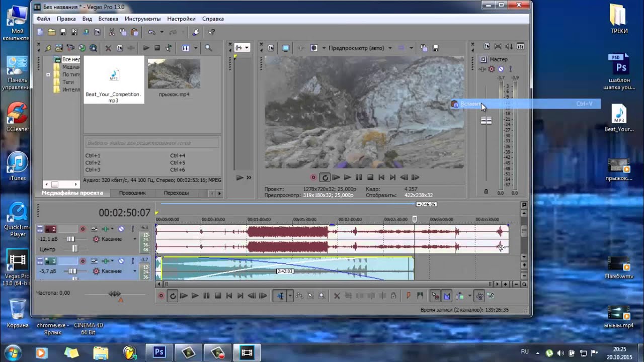Open the Вставка menu
The image size is (644, 362).
point(108,19)
